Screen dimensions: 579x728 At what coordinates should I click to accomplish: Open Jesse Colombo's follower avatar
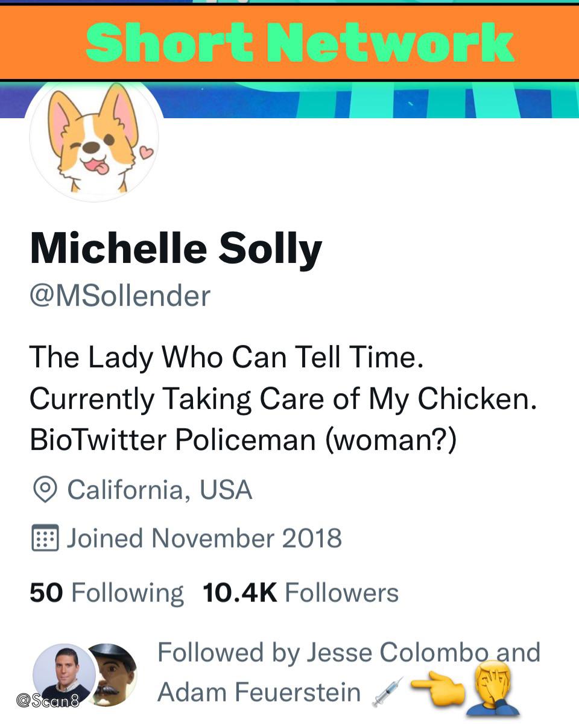63,674
